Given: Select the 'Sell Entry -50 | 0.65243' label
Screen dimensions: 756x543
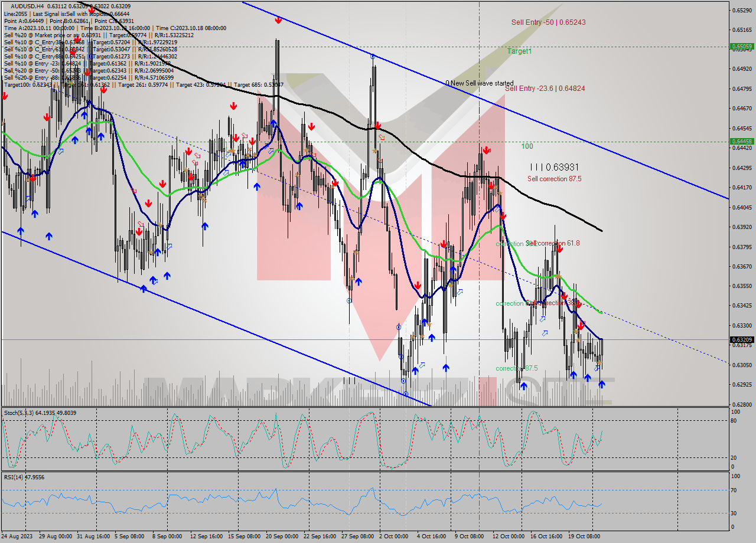Looking at the screenshot, I should coord(549,22).
